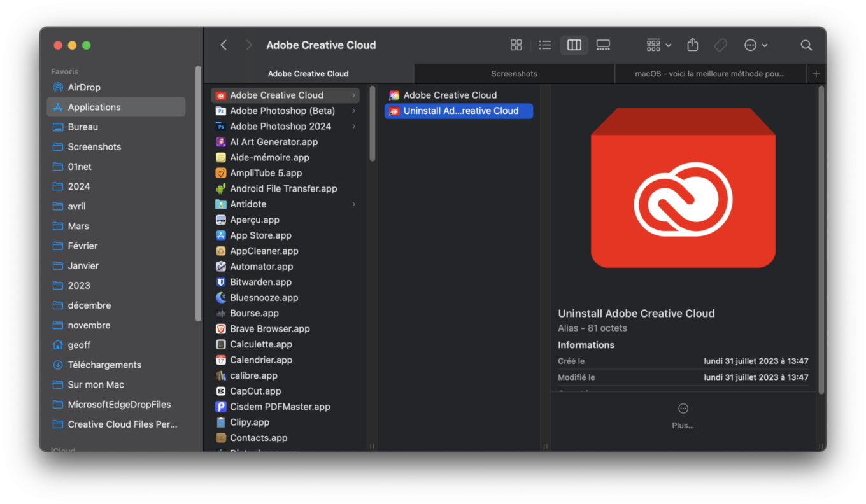Select Applications in the sidebar
The width and height of the screenshot is (866, 504).
click(116, 107)
